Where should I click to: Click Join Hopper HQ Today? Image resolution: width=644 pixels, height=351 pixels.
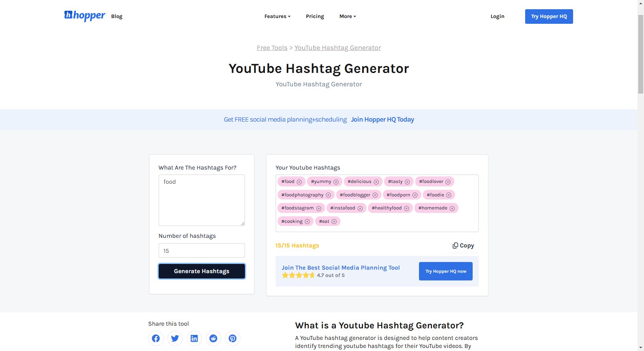pyautogui.click(x=382, y=119)
